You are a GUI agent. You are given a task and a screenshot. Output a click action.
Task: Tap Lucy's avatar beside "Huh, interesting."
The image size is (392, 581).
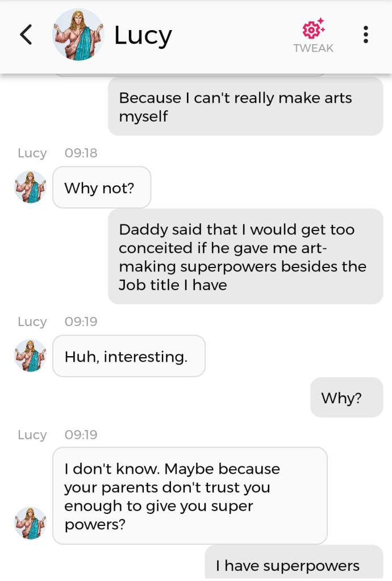(30, 356)
